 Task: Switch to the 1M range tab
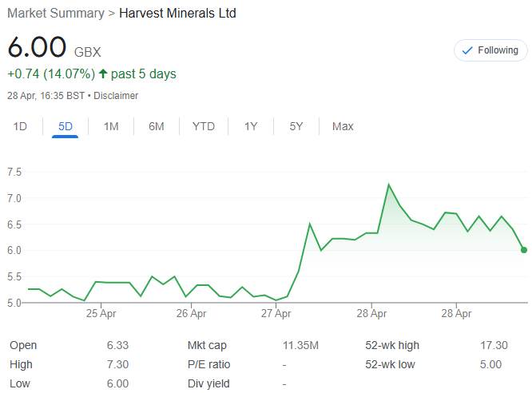point(111,126)
